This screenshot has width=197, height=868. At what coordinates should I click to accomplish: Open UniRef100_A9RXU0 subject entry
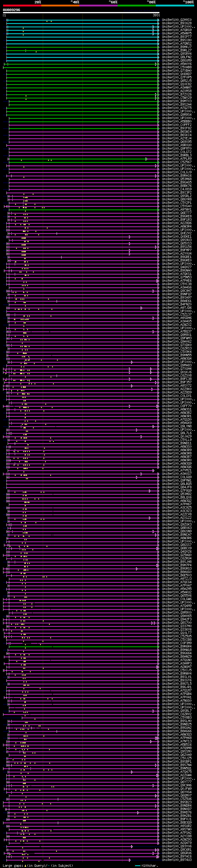point(177,145)
